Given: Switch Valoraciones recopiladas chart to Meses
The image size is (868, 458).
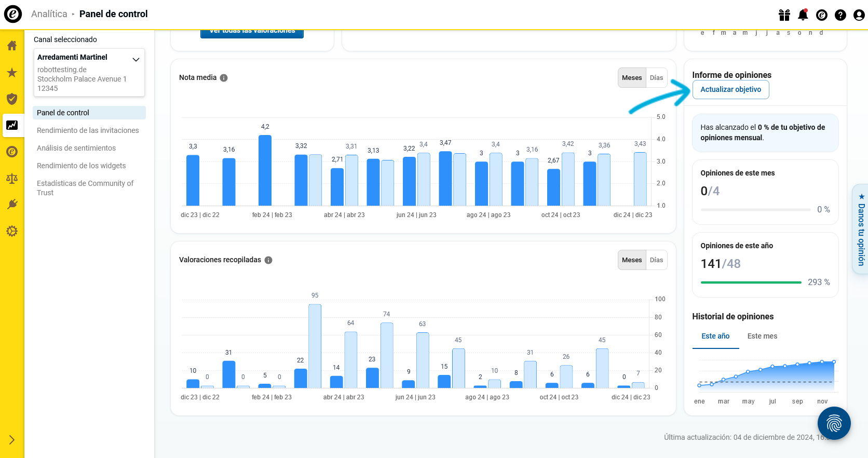Looking at the screenshot, I should [632, 260].
